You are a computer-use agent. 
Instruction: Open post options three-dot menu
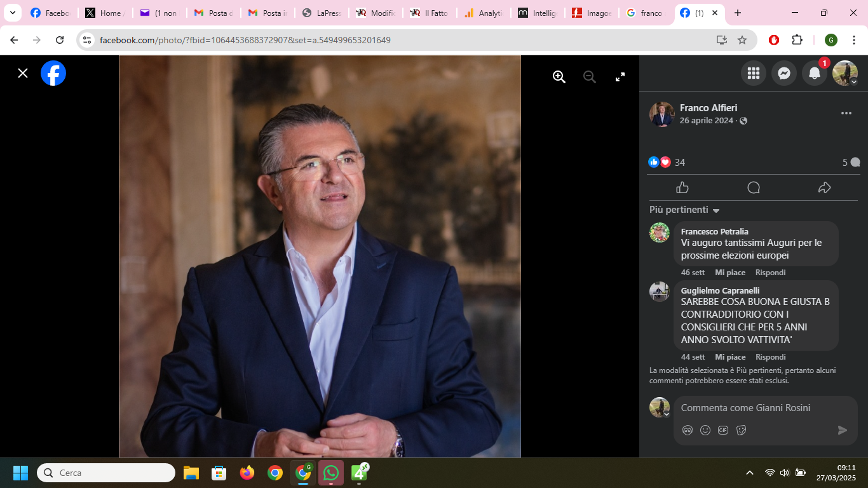[846, 113]
